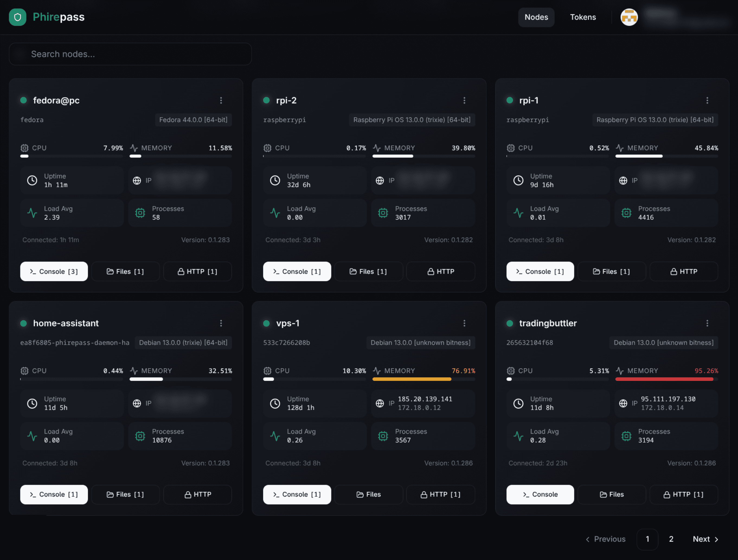Click the fedora@pc Uptime clock icon
738x560 pixels.
coord(32,180)
